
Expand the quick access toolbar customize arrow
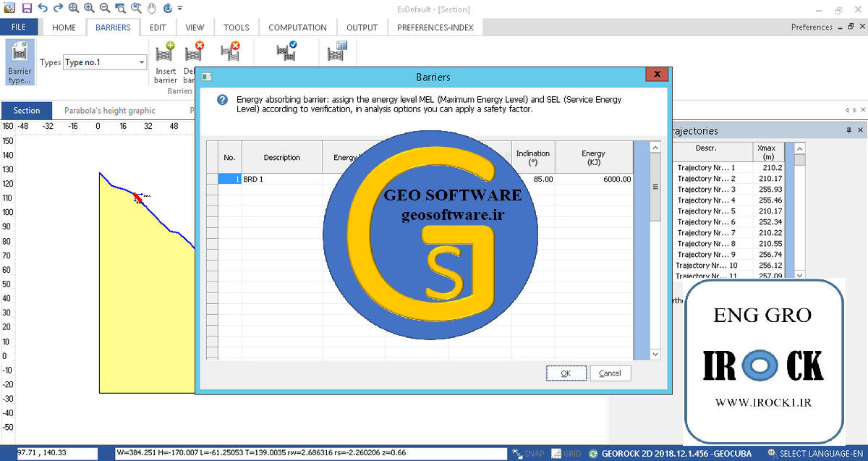(x=180, y=9)
